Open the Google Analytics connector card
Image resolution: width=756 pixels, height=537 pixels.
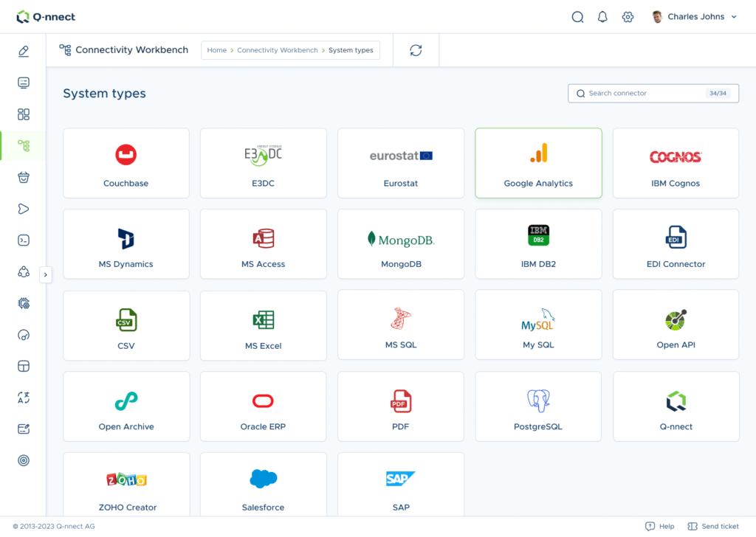[x=538, y=163]
